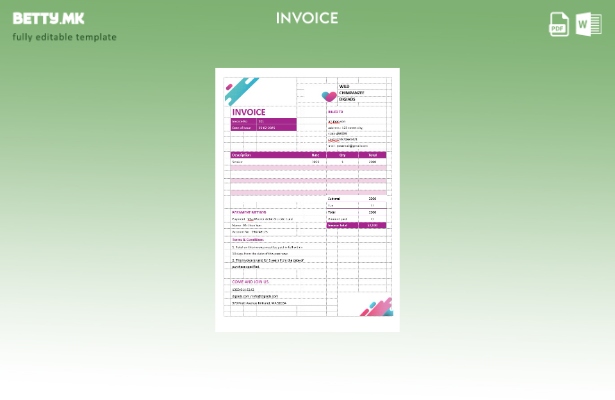Click the PDF file format icon
The height and width of the screenshot is (400, 615).
tap(559, 24)
